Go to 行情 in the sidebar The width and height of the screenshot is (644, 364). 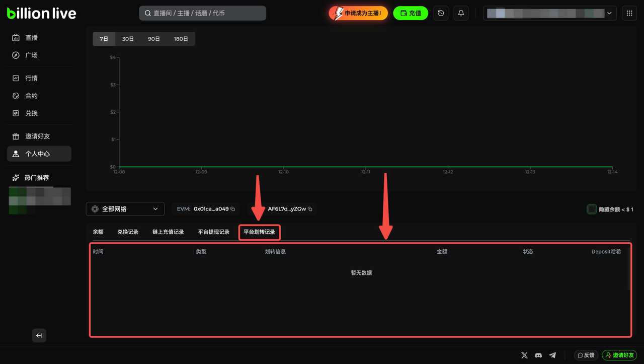[32, 78]
